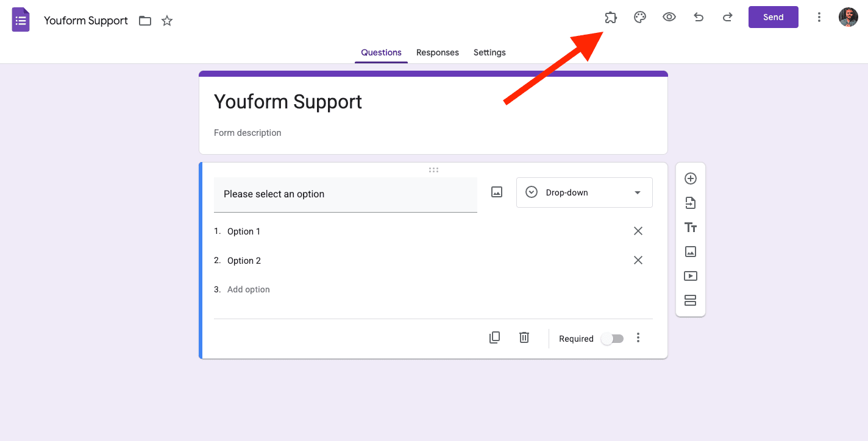Open the form's overflow menu beside Send
Viewport: 868px width, 441px height.
(x=819, y=17)
